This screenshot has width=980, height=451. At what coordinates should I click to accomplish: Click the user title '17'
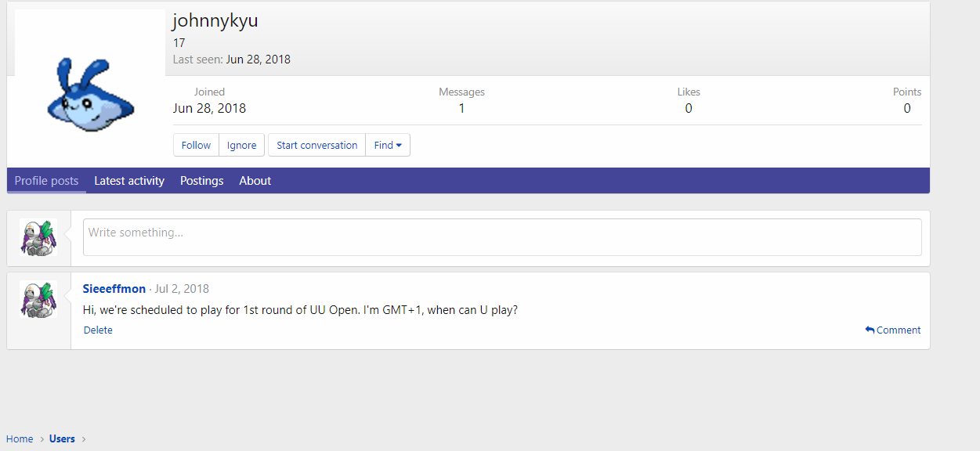point(179,43)
